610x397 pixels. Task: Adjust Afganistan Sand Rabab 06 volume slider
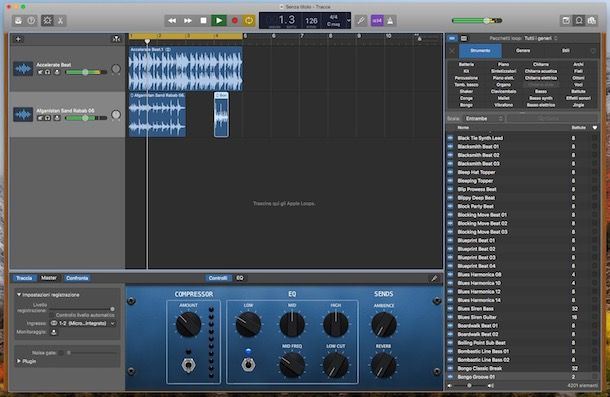(86, 118)
